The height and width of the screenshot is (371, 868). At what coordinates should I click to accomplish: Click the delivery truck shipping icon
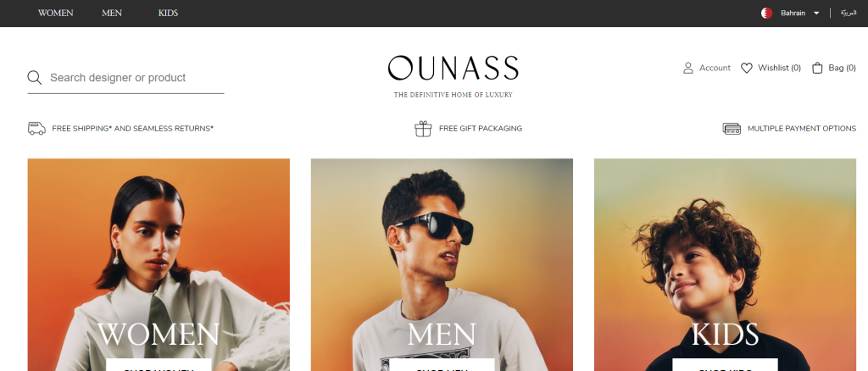36,128
